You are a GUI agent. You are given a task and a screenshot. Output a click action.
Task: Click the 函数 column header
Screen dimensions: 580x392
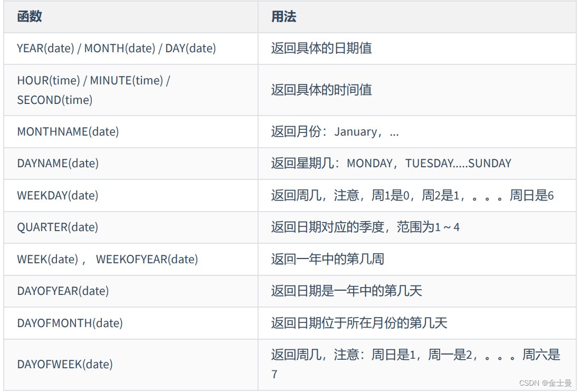pyautogui.click(x=30, y=17)
